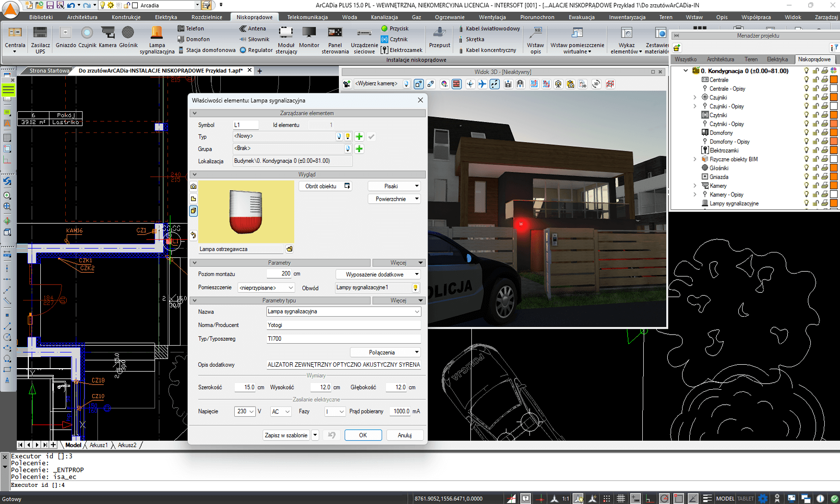
Task: Select the Przepust tool
Action: coord(440,37)
